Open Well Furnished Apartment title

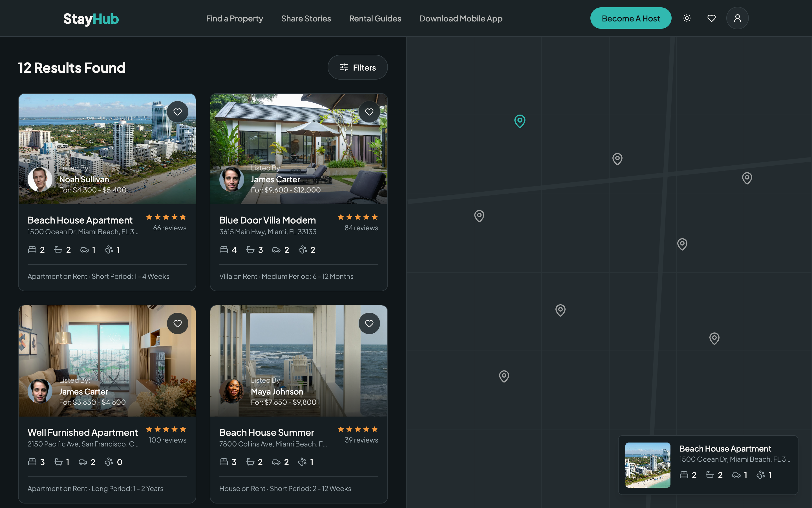click(x=83, y=432)
